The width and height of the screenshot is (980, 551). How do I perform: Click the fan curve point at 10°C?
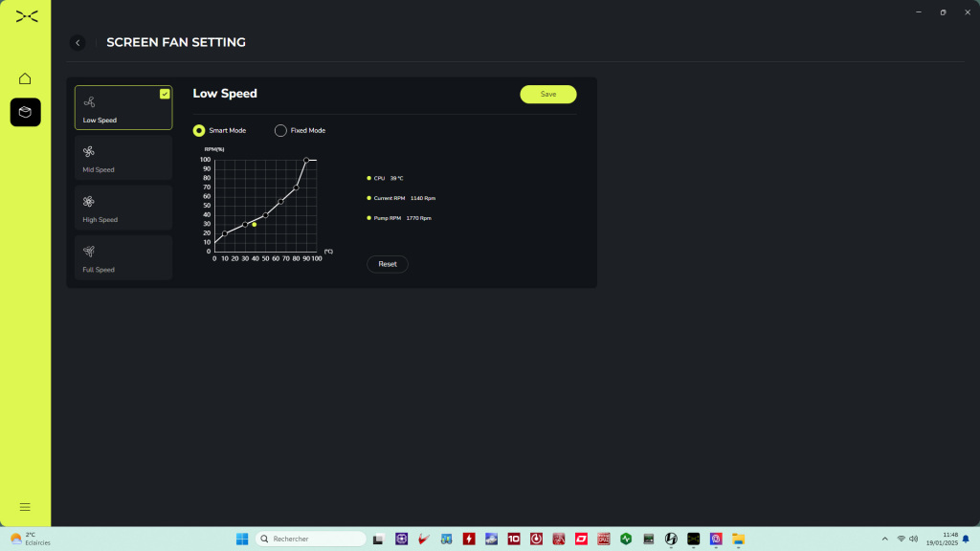coord(225,233)
